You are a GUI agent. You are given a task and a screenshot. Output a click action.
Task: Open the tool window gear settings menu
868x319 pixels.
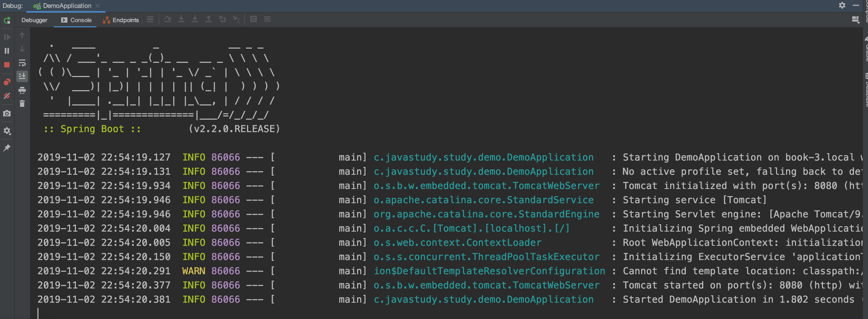click(842, 5)
